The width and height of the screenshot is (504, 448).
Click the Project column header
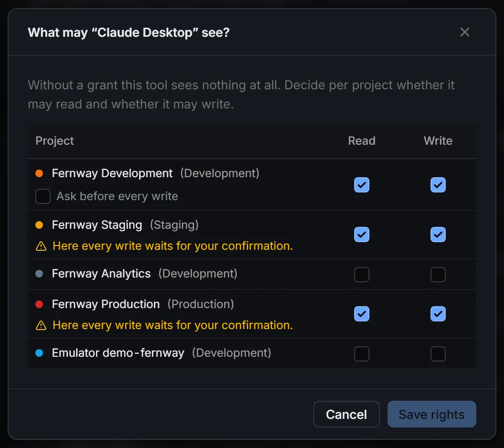(54, 141)
